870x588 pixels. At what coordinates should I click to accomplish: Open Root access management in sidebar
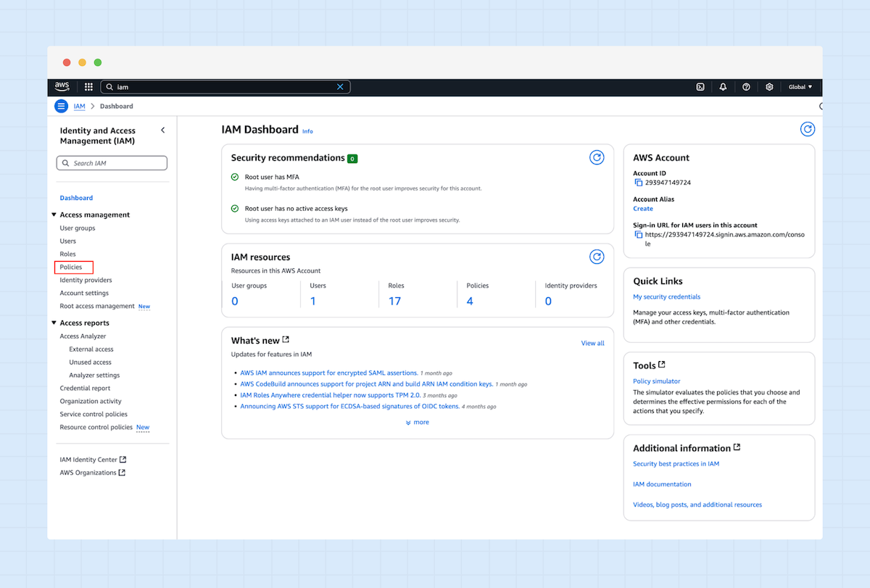97,307
